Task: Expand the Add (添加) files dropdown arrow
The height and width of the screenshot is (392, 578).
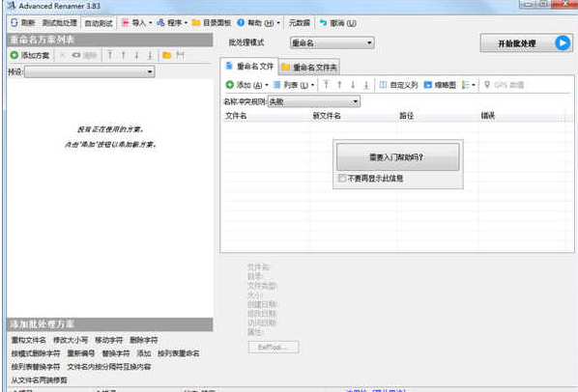Action: coord(267,85)
